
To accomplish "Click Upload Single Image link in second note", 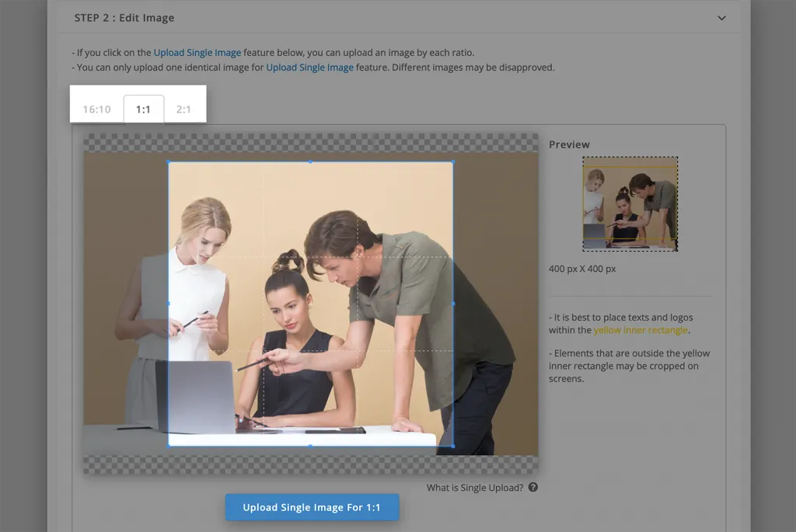I will click(309, 67).
